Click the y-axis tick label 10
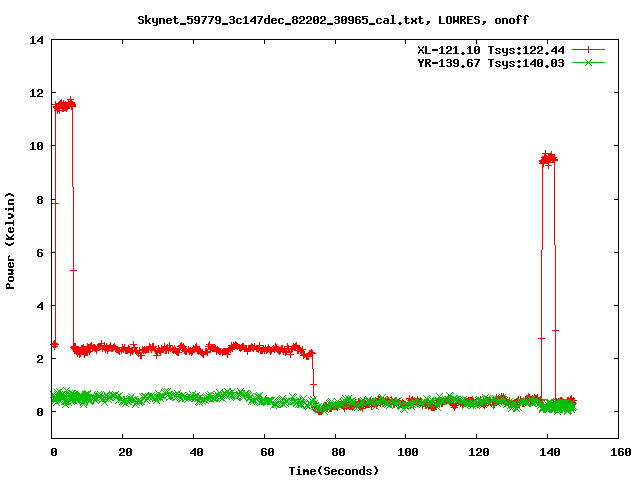This screenshot has width=640, height=480. tap(36, 146)
